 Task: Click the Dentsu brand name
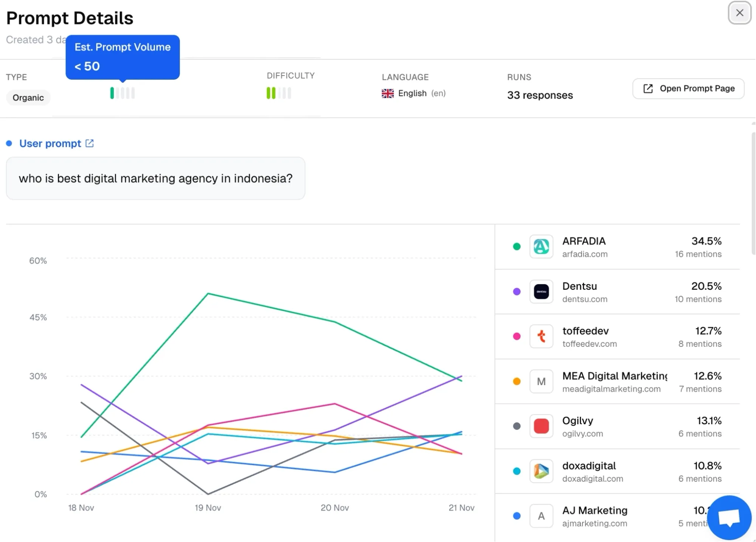coord(579,286)
